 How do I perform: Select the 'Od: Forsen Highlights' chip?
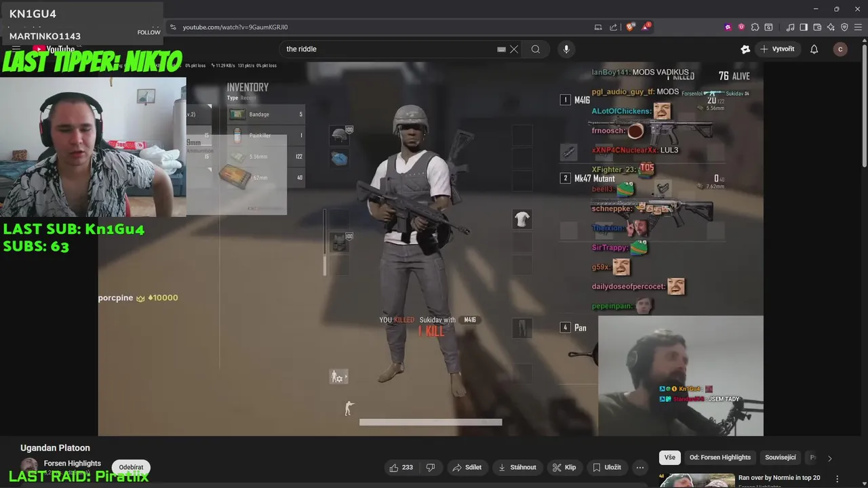pos(720,457)
